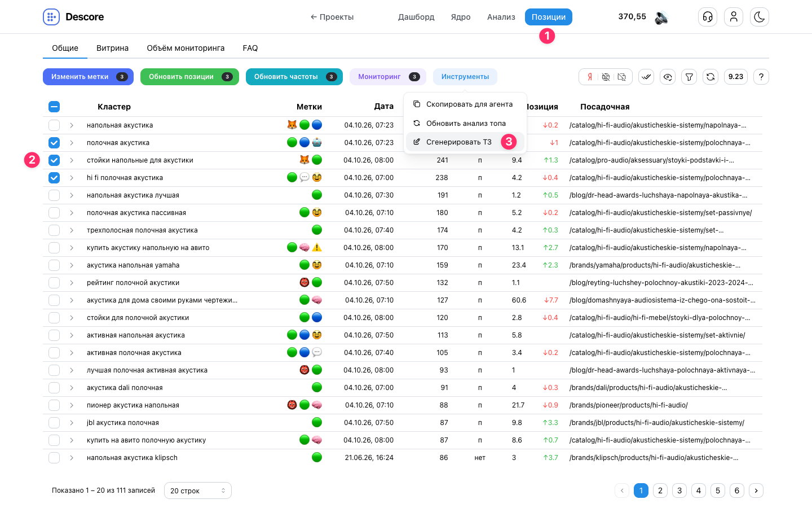Expand the стойки напольные для акустики row
812x508 pixels.
click(x=72, y=160)
